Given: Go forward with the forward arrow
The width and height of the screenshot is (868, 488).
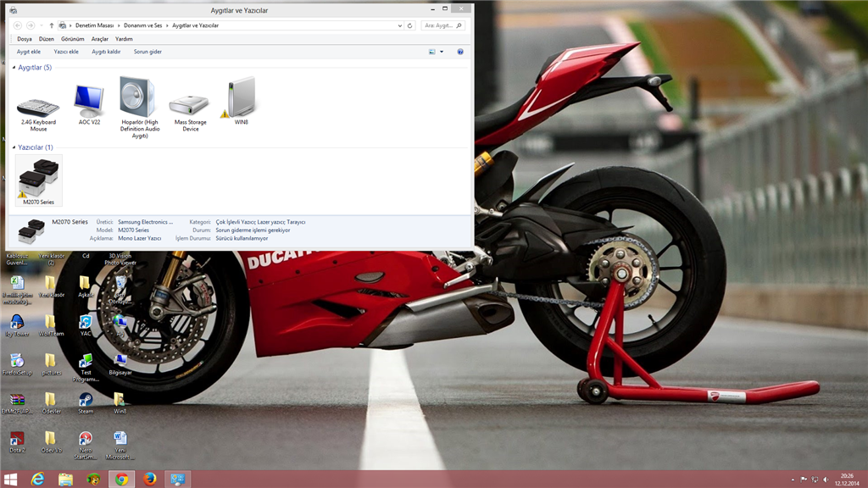Looking at the screenshot, I should (x=31, y=25).
